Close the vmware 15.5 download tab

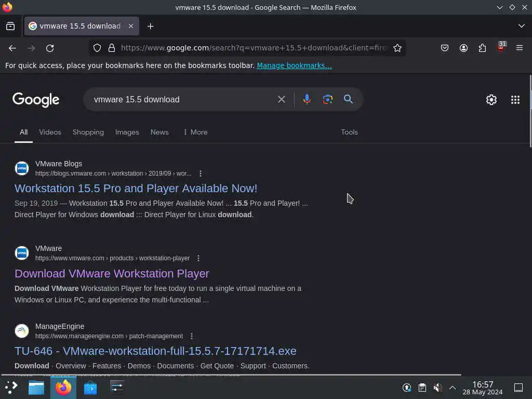tap(130, 26)
